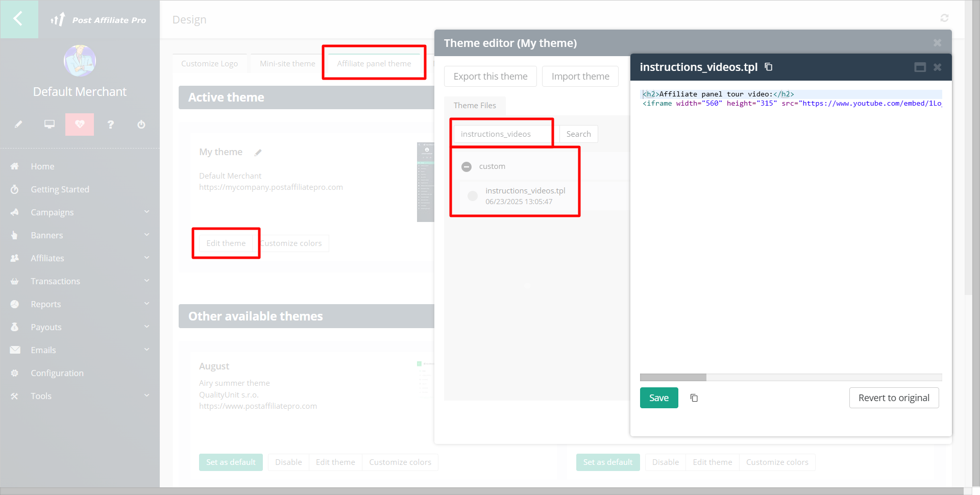The height and width of the screenshot is (495, 980).
Task: Open the monitor screen icon in sidebar
Action: (x=50, y=124)
